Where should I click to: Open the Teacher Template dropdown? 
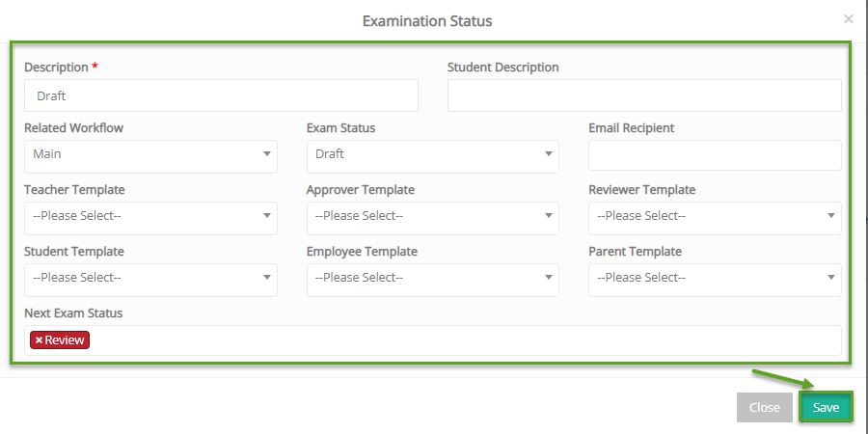(150, 218)
